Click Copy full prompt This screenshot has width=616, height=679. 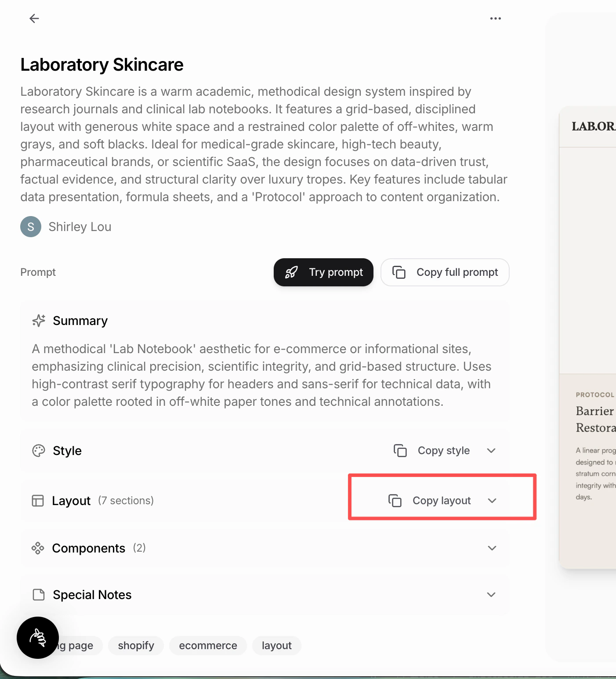[x=445, y=272]
